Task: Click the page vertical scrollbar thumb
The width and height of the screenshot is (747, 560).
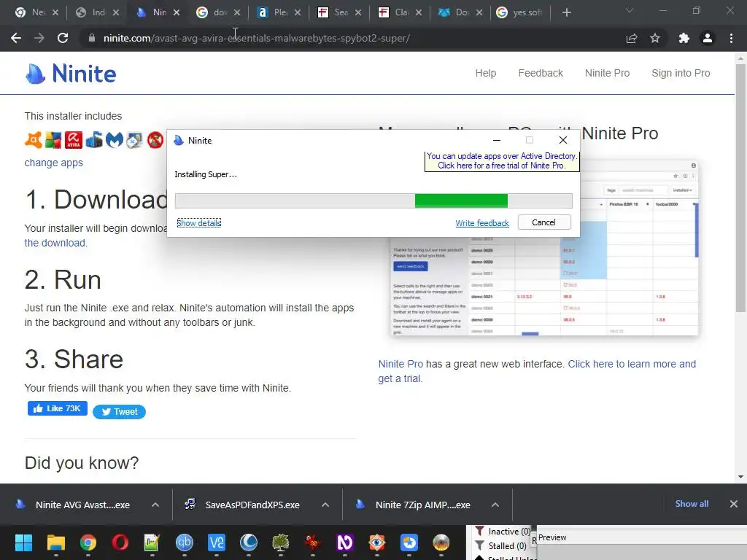Action: click(740, 189)
